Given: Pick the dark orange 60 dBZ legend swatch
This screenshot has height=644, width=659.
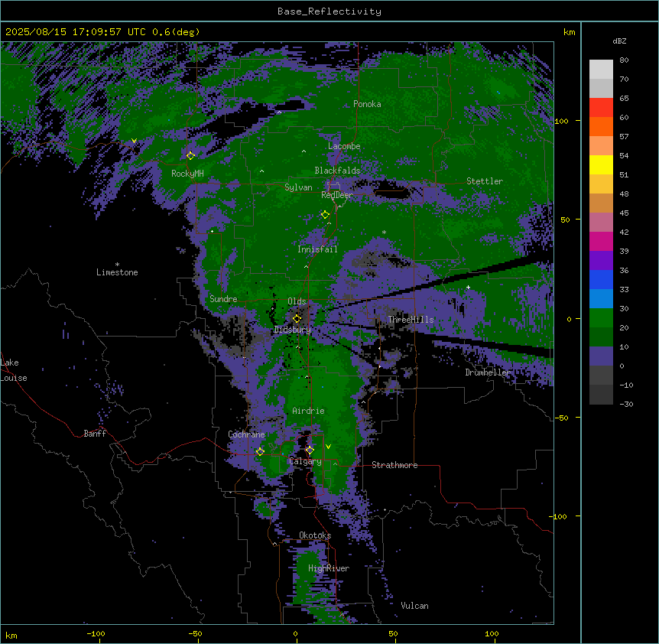Looking at the screenshot, I should (601, 126).
